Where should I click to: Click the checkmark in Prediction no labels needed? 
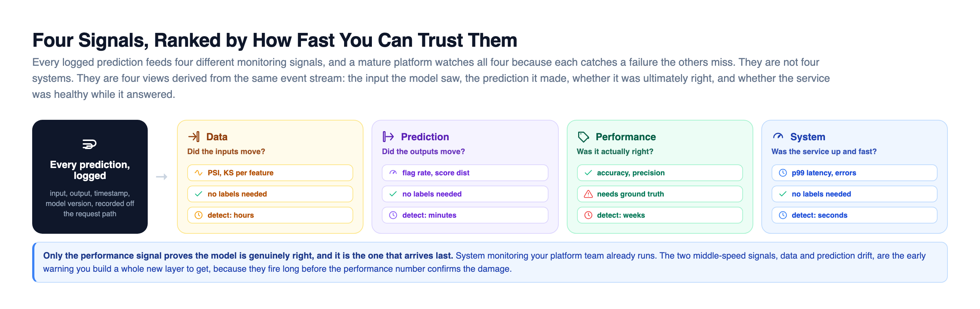tap(393, 194)
